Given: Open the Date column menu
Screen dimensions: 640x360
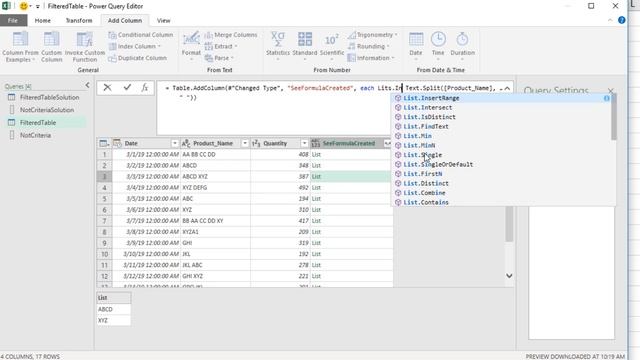Looking at the screenshot, I should [416, 46].
